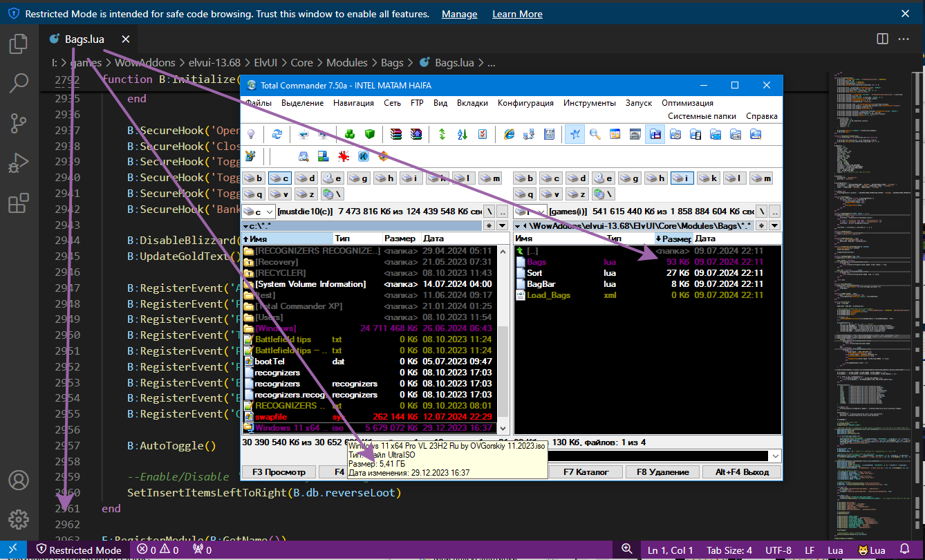Open right panel directory history arrow
The image size is (925, 560).
click(x=774, y=225)
